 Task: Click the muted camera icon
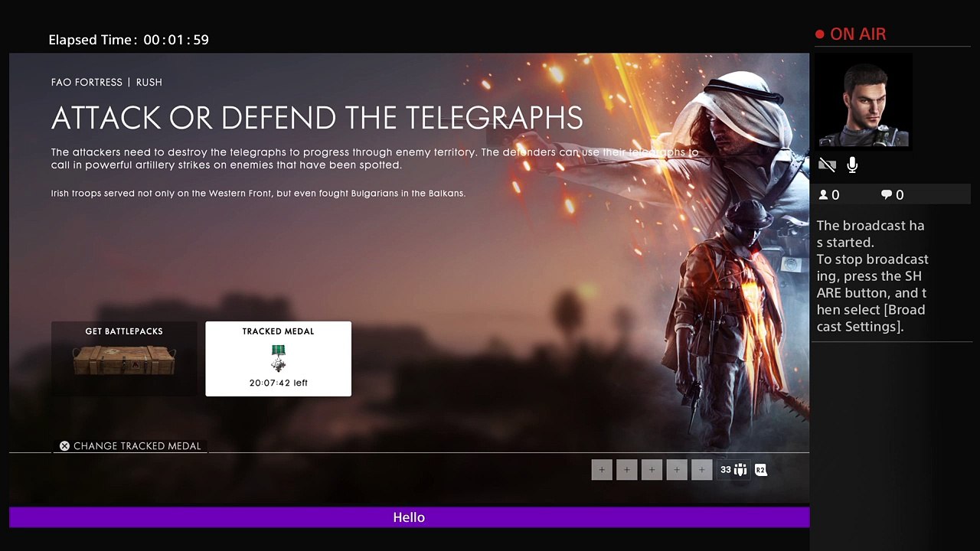827,165
